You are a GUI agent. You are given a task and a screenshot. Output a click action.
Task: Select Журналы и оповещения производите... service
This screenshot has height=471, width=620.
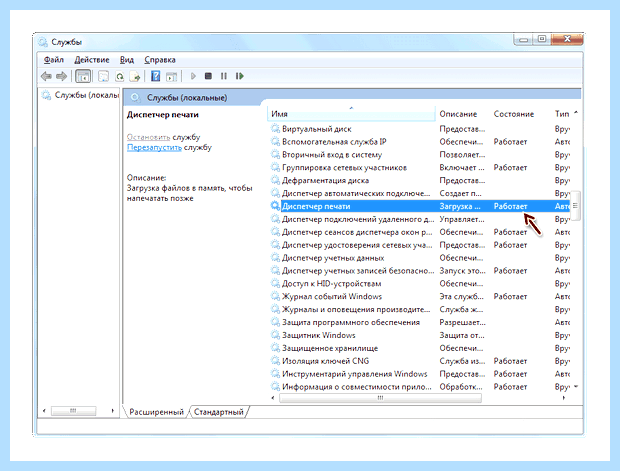tap(356, 309)
